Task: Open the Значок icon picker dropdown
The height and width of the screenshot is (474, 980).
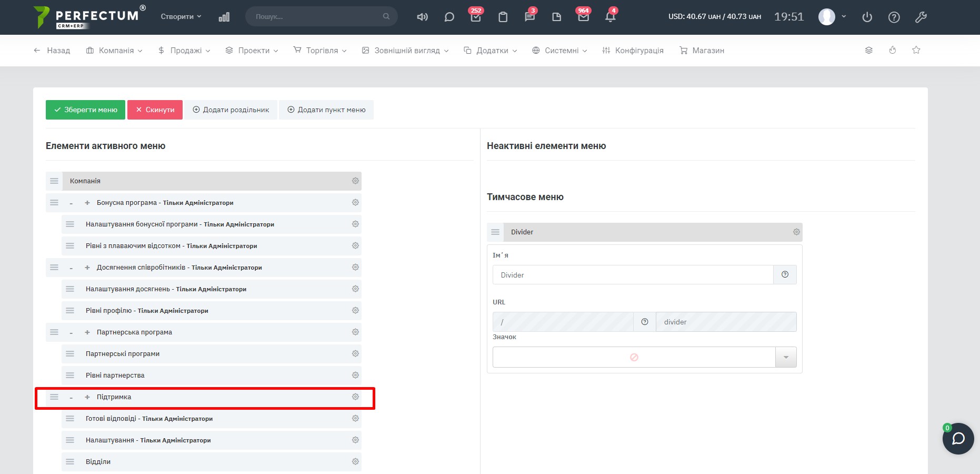Action: 786,357
